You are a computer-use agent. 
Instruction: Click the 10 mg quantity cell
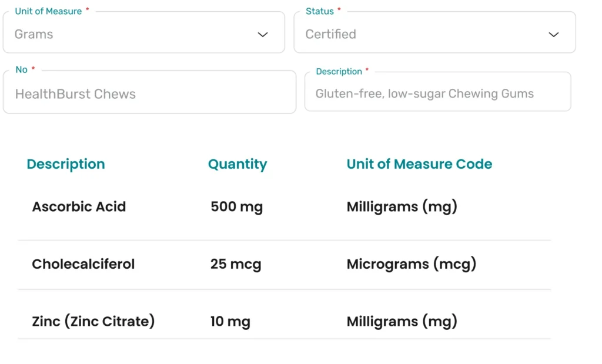tap(230, 322)
